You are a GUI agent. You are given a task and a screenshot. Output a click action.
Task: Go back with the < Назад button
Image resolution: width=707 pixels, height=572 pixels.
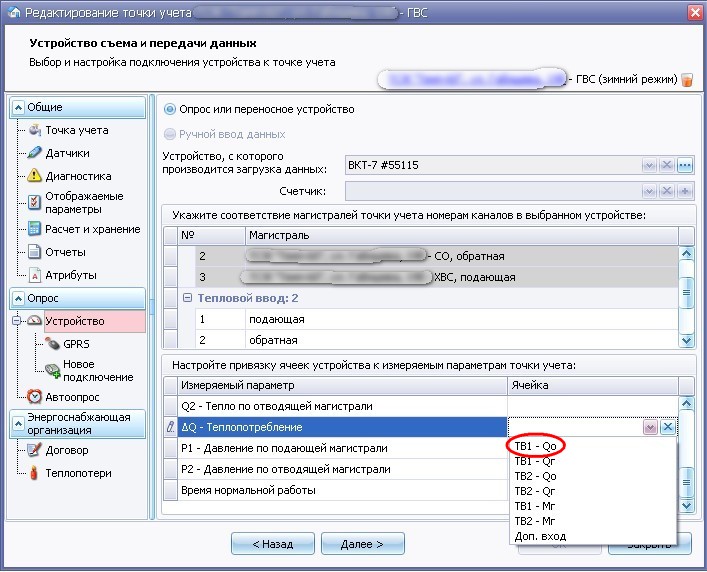point(273,544)
